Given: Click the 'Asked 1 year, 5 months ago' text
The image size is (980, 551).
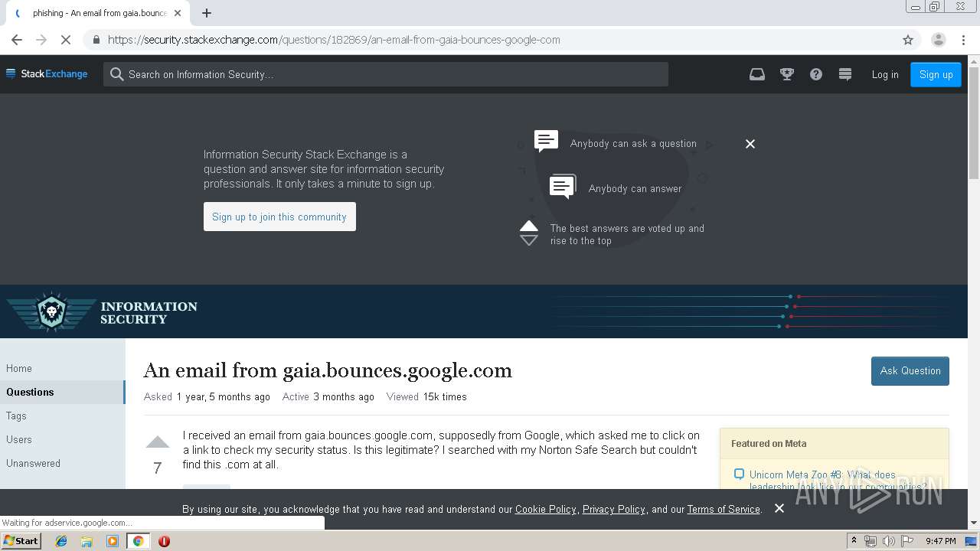Looking at the screenshot, I should 207,396.
